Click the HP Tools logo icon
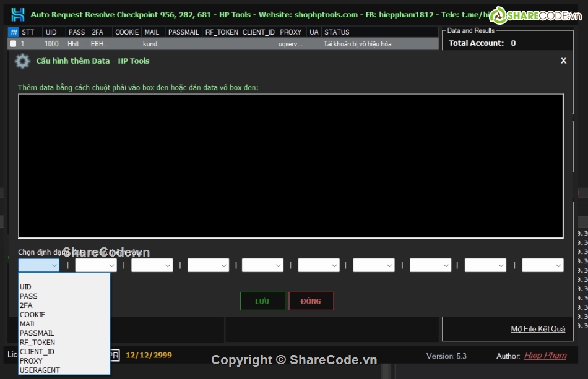The image size is (588, 379). click(17, 15)
